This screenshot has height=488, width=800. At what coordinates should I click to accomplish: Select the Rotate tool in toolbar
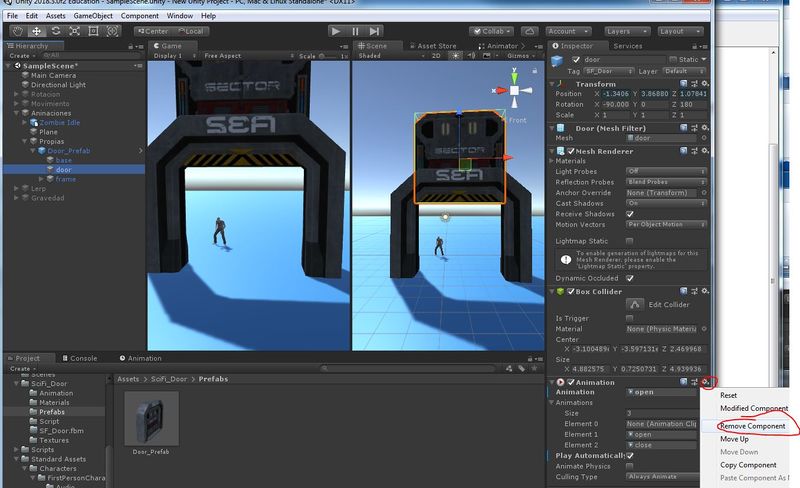tap(56, 31)
